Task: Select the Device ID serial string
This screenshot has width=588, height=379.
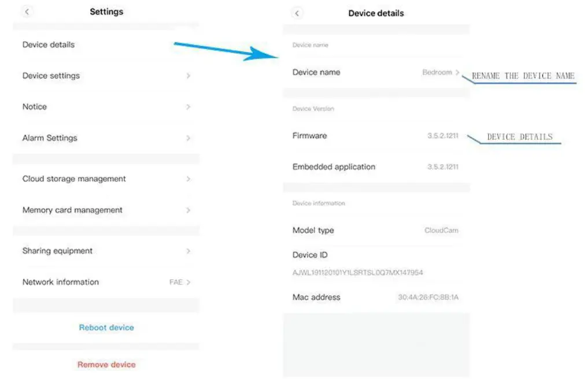Action: click(357, 272)
